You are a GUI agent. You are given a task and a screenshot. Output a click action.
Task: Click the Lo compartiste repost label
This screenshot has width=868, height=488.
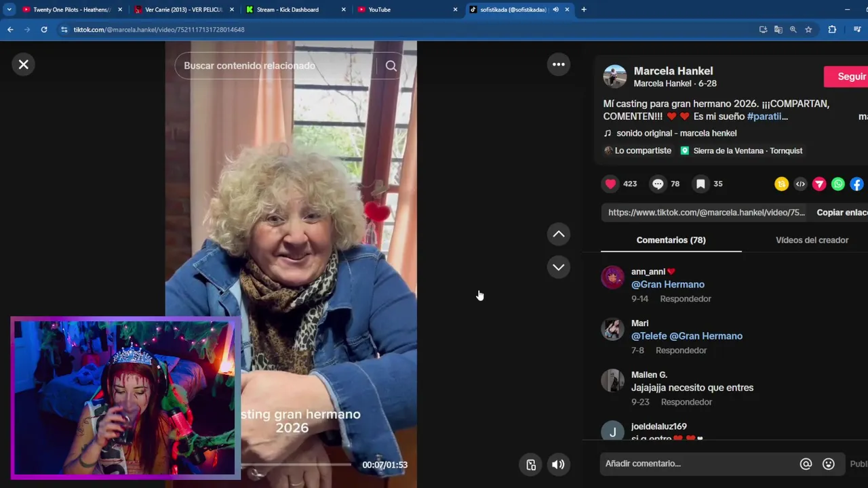(637, 150)
